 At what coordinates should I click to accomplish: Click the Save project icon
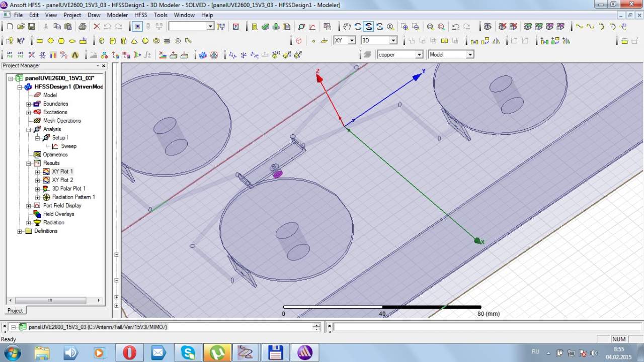pyautogui.click(x=31, y=27)
